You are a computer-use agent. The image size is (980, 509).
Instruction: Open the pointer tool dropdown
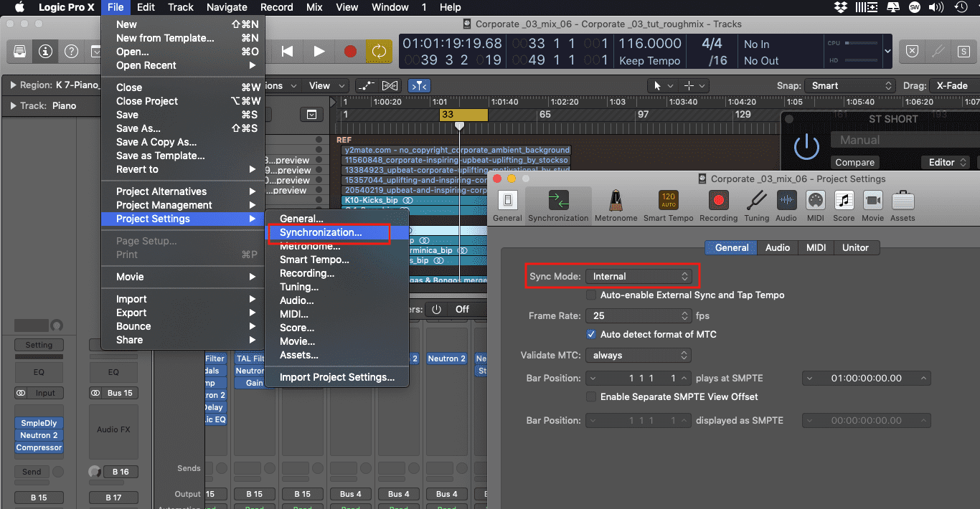661,85
